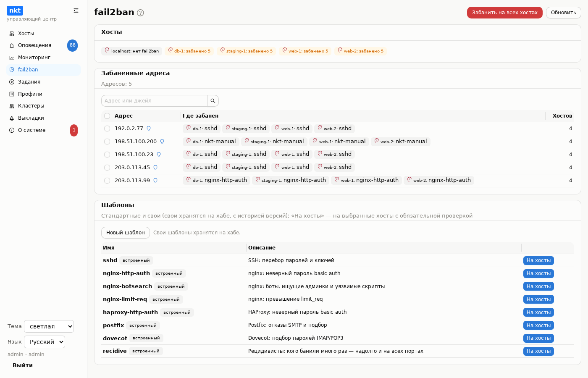Toggle the select-all checkbox in Адрес header

point(107,116)
